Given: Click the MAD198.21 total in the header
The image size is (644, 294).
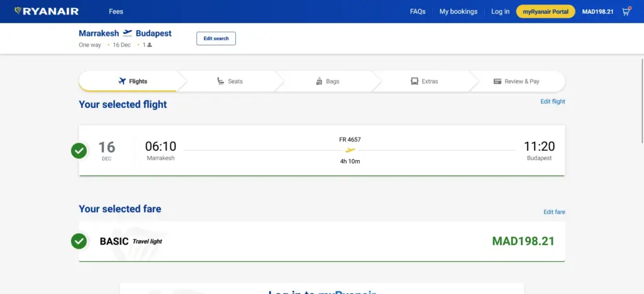Looking at the screenshot, I should coord(597,11).
